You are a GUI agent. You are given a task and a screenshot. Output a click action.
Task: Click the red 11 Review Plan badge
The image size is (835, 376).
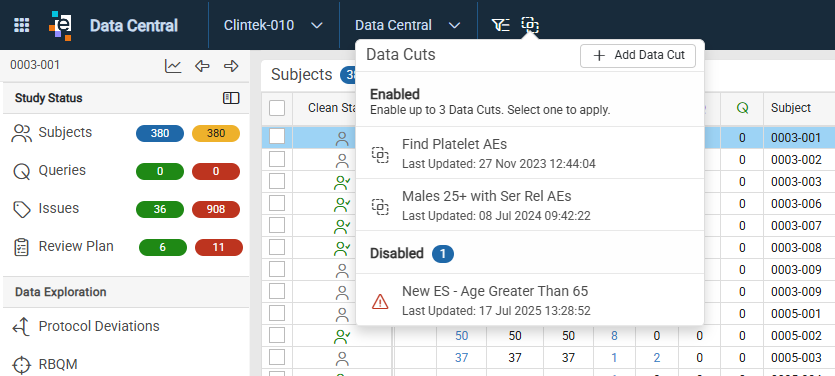[x=219, y=248]
